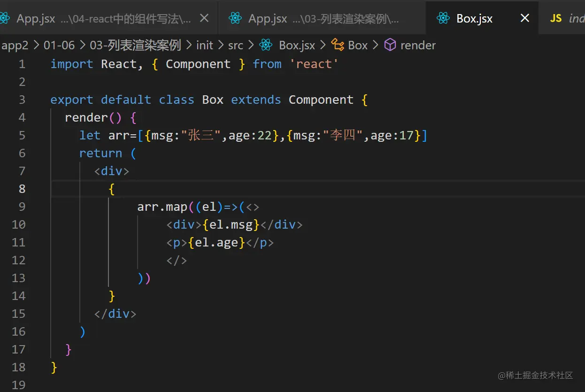Click the 'react' string on line 1
The width and height of the screenshot is (585, 392).
[314, 64]
